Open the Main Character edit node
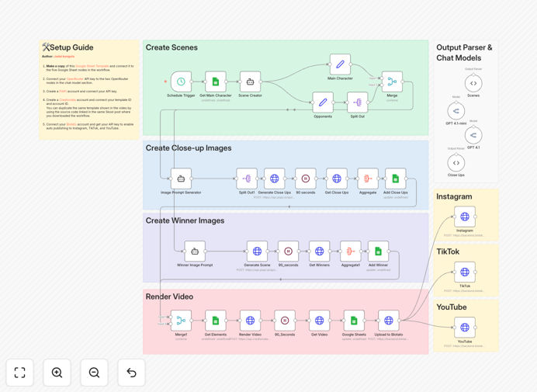Image resolution: width=537 pixels, height=392 pixels. coord(340,64)
